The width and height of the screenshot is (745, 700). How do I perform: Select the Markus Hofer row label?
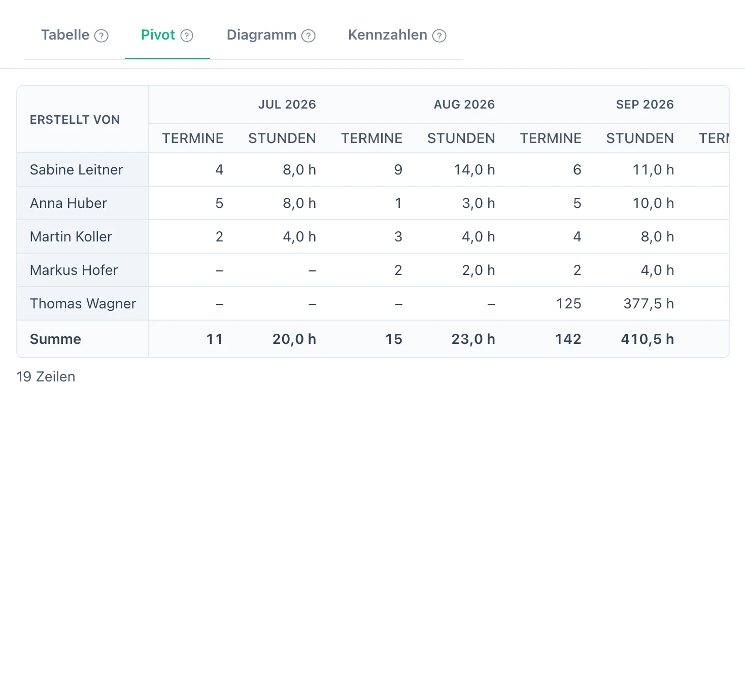pos(74,270)
